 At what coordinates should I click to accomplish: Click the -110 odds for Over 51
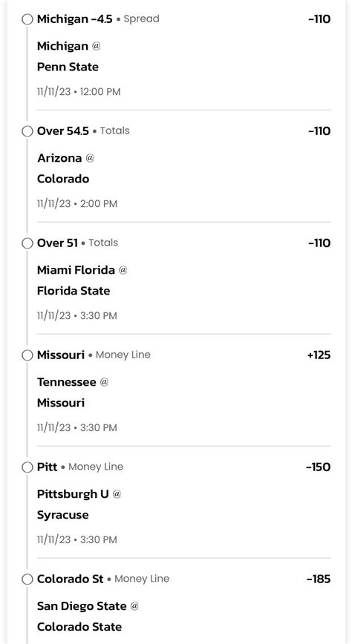tap(319, 243)
